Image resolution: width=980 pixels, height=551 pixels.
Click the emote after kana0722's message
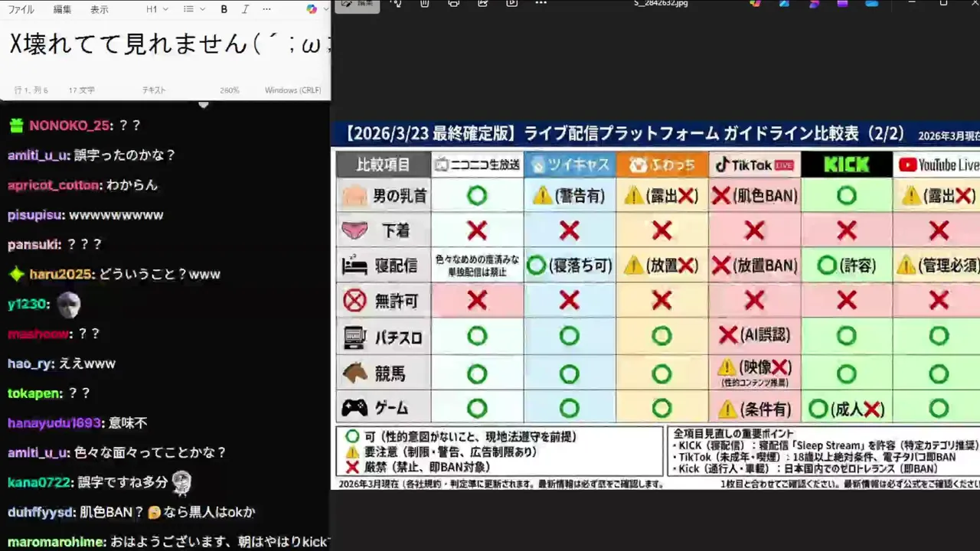pos(181,482)
